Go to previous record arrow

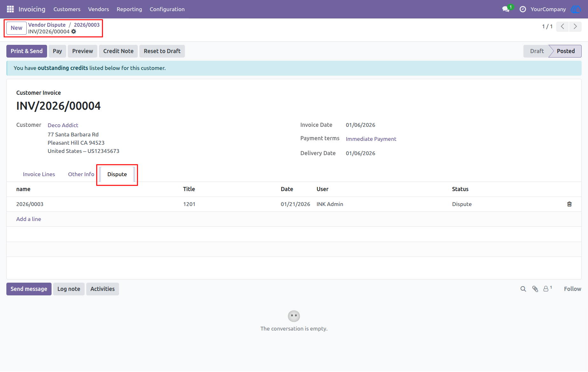563,26
